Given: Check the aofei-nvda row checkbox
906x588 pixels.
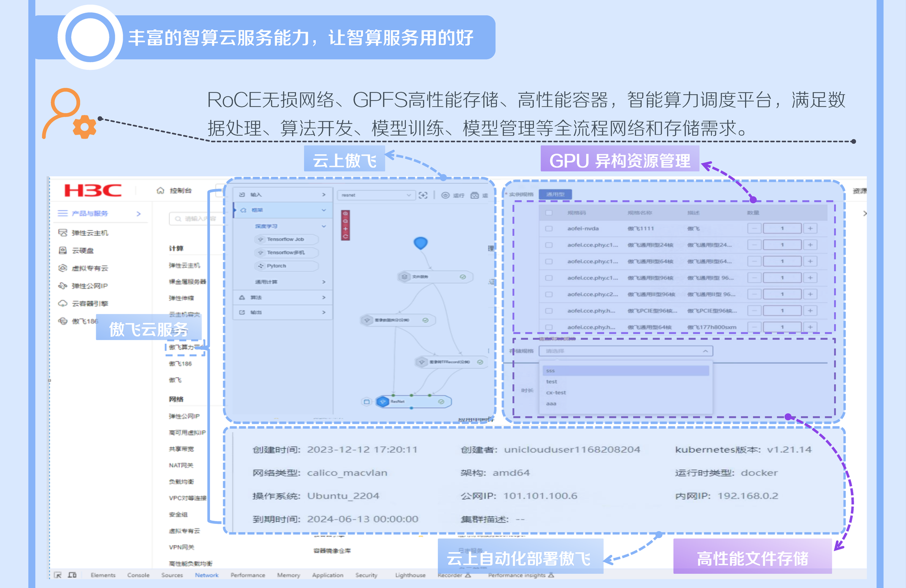Looking at the screenshot, I should click(x=549, y=228).
